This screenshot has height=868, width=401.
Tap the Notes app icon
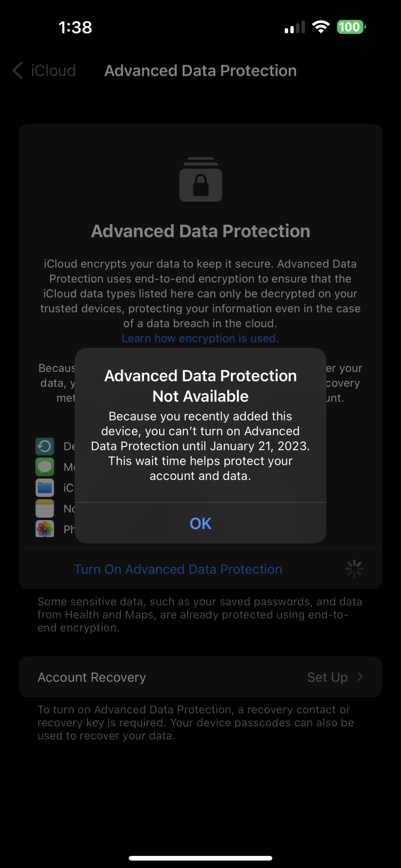tap(45, 508)
